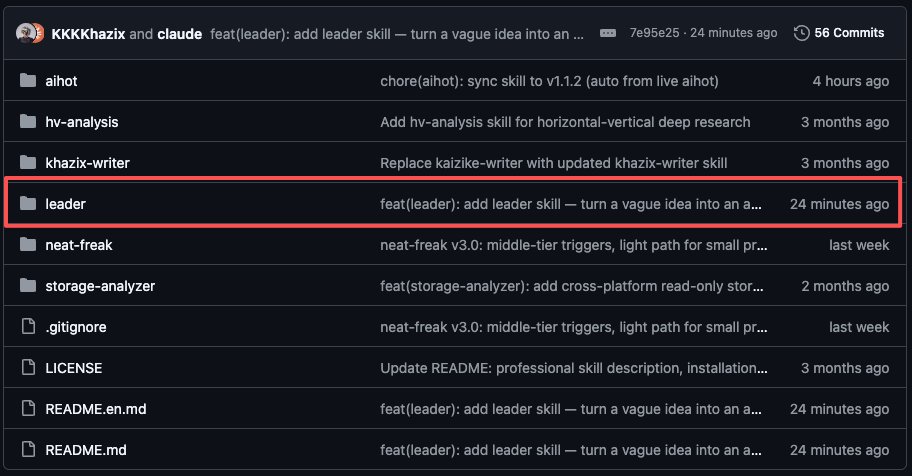Click the hv-analysis folder icon

click(x=28, y=121)
